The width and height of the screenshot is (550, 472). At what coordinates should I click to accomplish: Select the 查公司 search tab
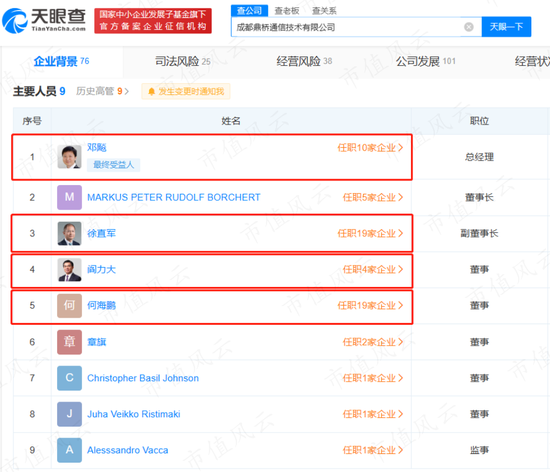(249, 11)
